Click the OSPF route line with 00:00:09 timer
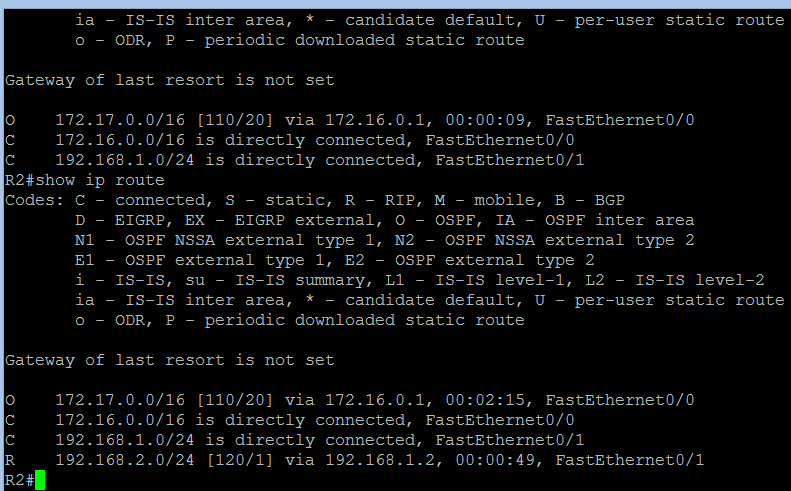Image resolution: width=791 pixels, height=491 pixels. coord(350,120)
